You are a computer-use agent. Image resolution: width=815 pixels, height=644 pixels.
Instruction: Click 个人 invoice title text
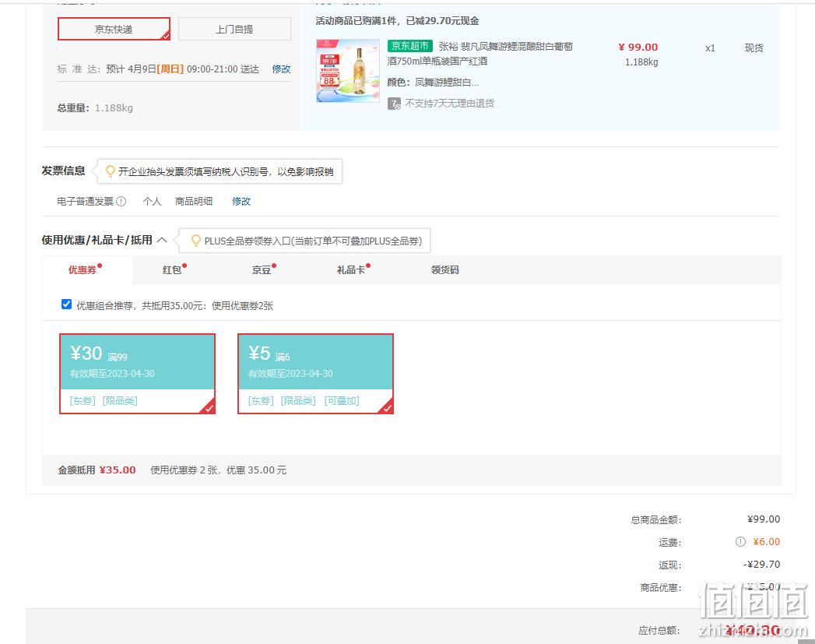(x=153, y=202)
